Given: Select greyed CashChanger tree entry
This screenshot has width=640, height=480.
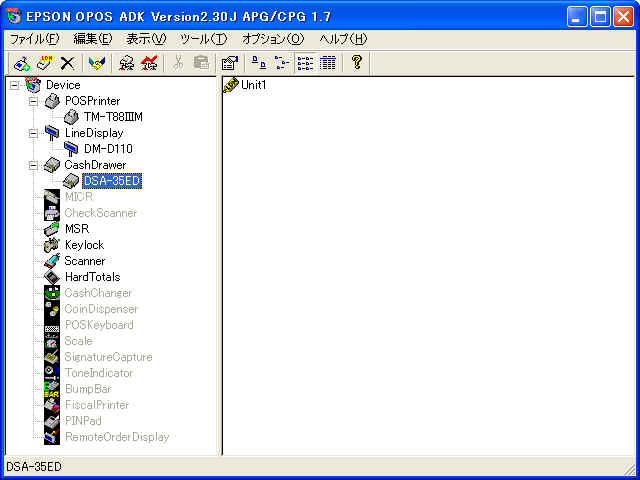Looking at the screenshot, I should click(98, 293).
